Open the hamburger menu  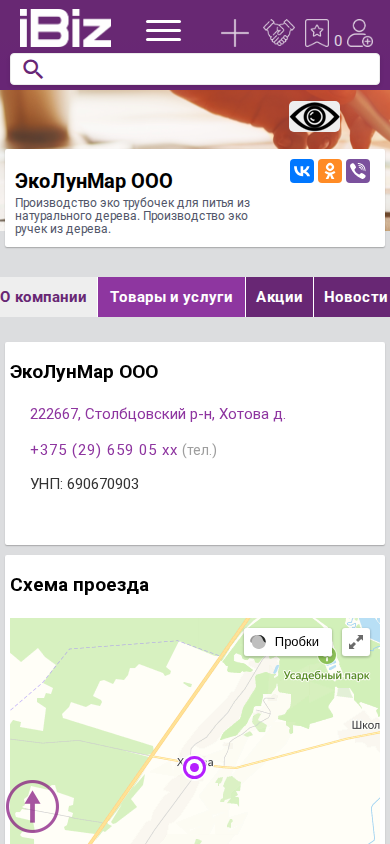tap(164, 31)
